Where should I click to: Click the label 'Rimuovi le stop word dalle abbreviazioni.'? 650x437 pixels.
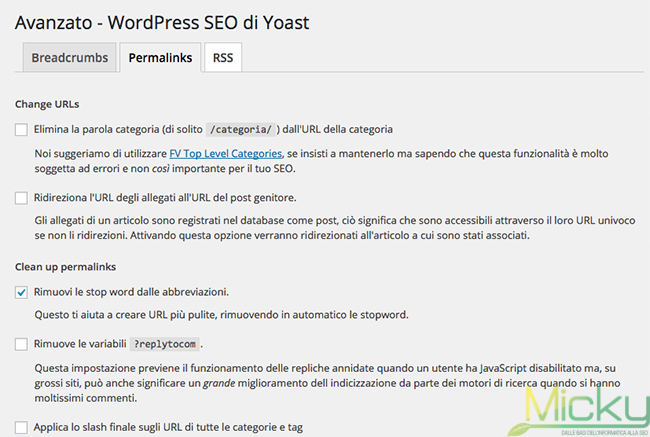click(131, 292)
